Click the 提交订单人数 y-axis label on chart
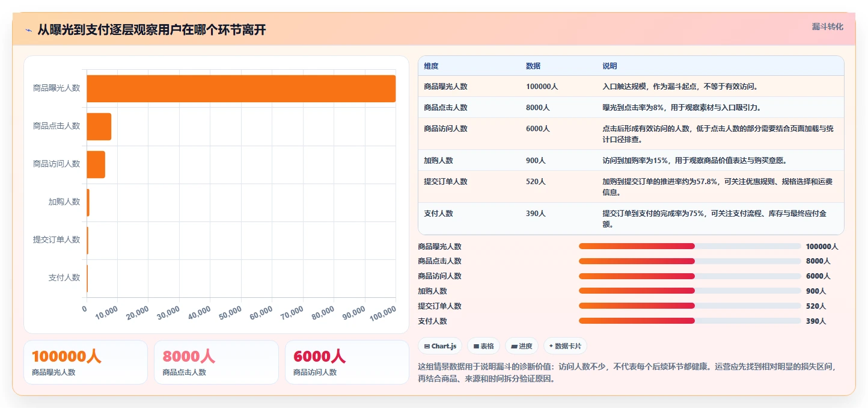Viewport: 868px width, 408px height. pos(57,240)
